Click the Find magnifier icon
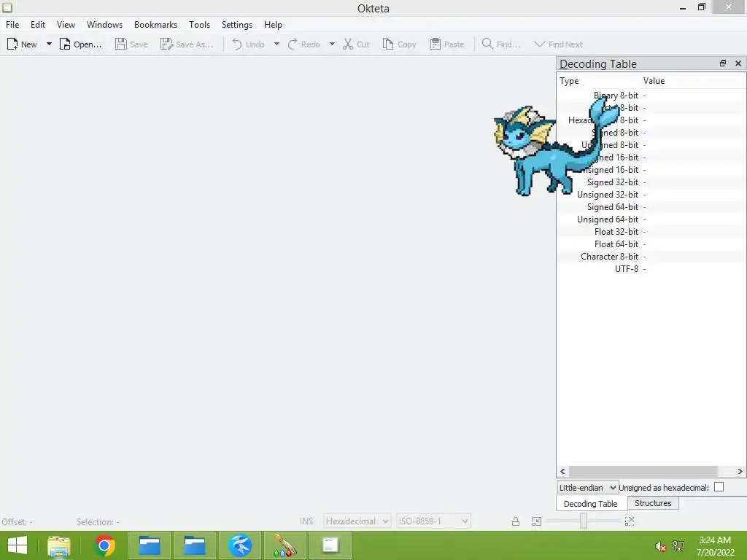 coord(487,44)
